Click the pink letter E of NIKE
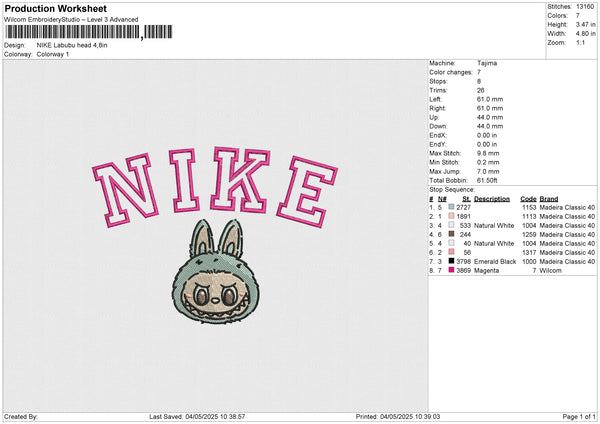600x424 pixels. [x=307, y=192]
